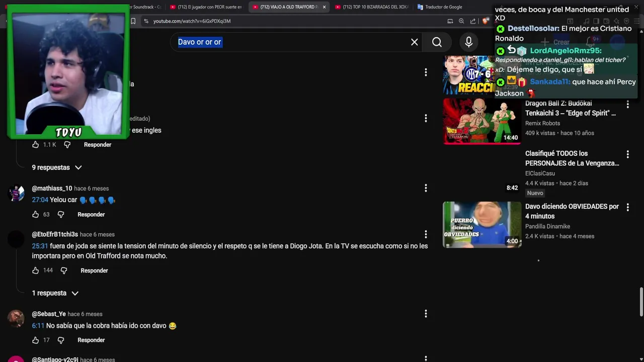The image size is (644, 362).
Task: Open options for Dragon Ball Z Budokai video
Action: (x=627, y=105)
